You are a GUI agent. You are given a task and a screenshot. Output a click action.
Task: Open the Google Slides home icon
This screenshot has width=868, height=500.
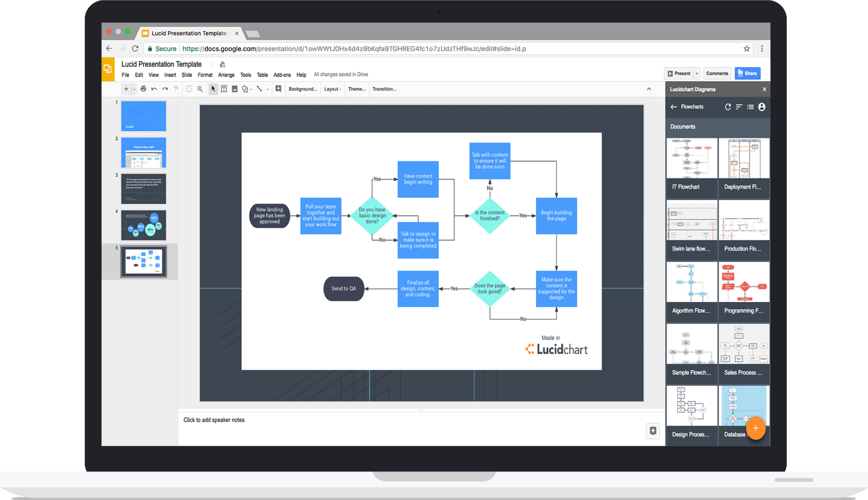(x=108, y=69)
